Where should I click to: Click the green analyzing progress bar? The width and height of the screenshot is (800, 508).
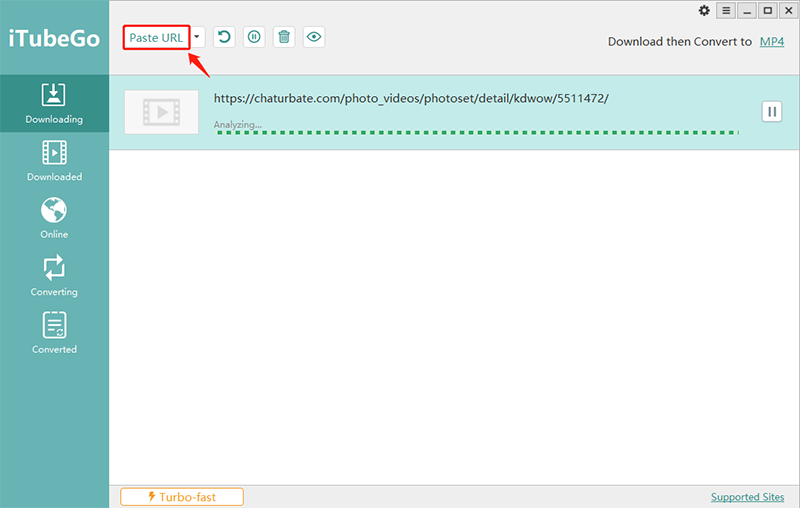click(477, 133)
